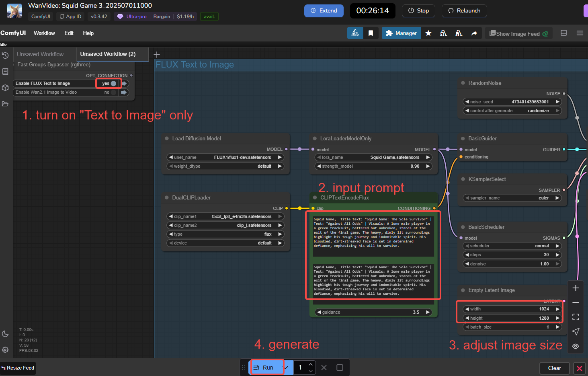
Task: Open the DualCLIPLoader type flux dropdown
Action: click(x=225, y=234)
